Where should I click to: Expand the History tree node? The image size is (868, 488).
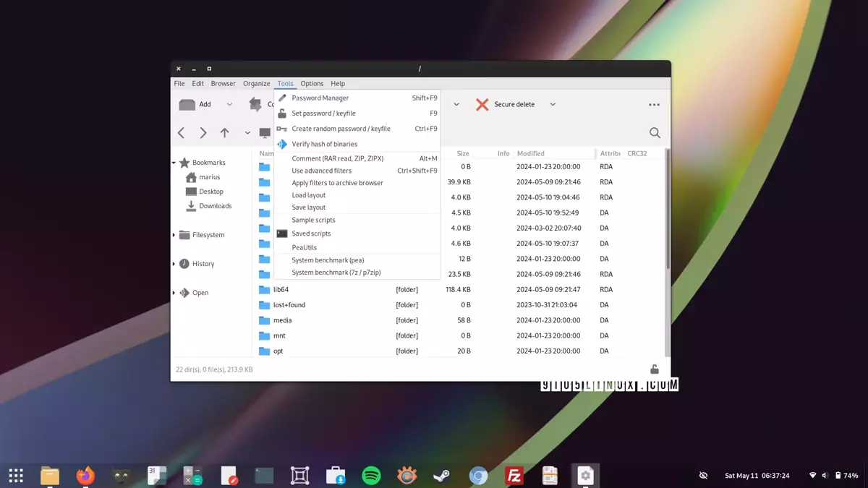(x=174, y=264)
